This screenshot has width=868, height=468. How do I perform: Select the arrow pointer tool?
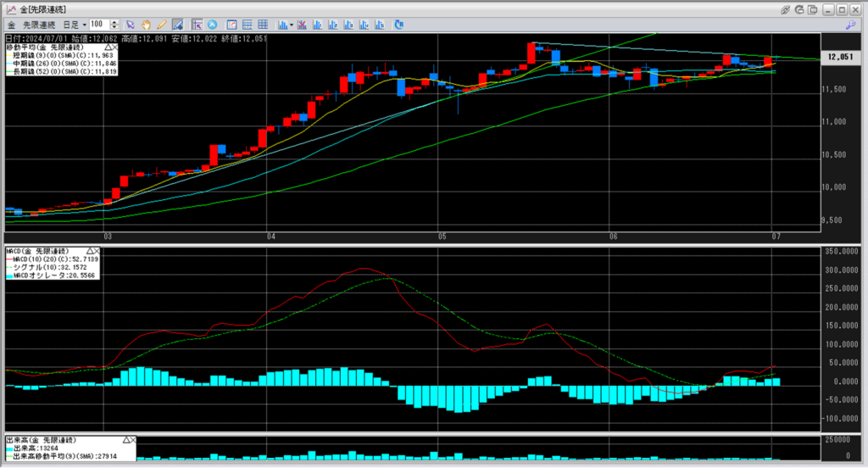pos(131,25)
